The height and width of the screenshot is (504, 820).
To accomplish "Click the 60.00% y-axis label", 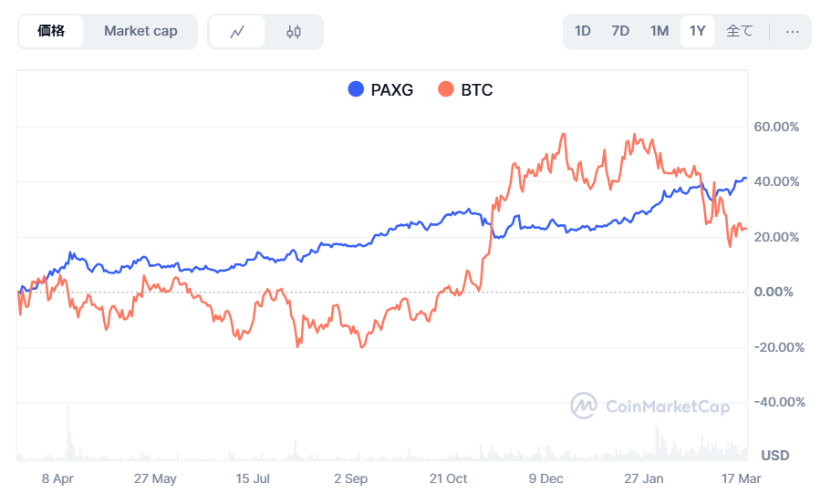I will tap(776, 127).
